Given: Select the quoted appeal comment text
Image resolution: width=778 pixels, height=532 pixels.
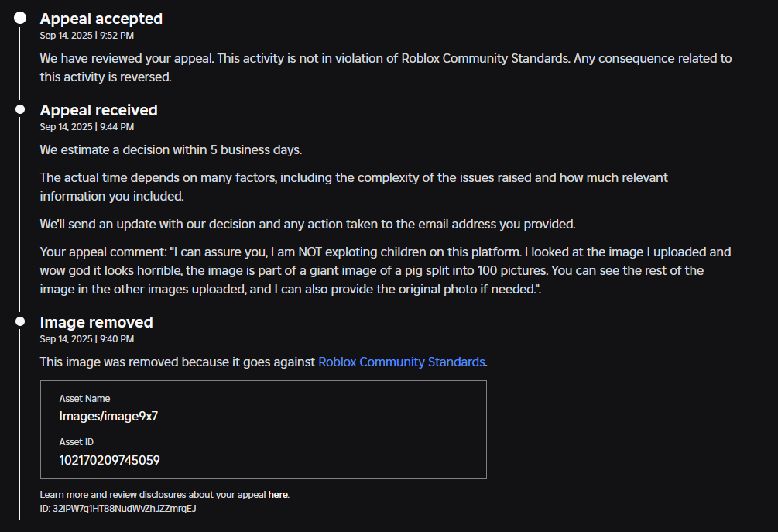Looking at the screenshot, I should [386, 269].
